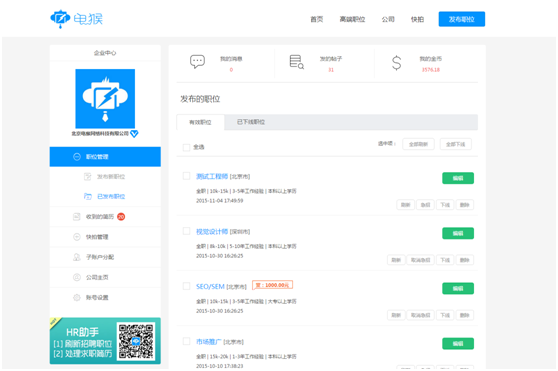Image resolution: width=558 pixels, height=371 pixels.
Task: Collapse 职位管理 via its minus circle icon
Action: click(77, 157)
